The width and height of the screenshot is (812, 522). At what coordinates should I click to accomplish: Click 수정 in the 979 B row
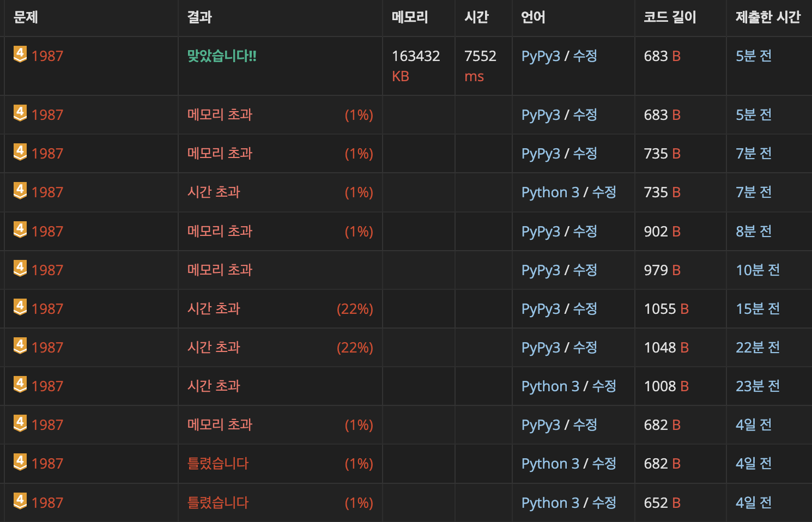pyautogui.click(x=585, y=270)
